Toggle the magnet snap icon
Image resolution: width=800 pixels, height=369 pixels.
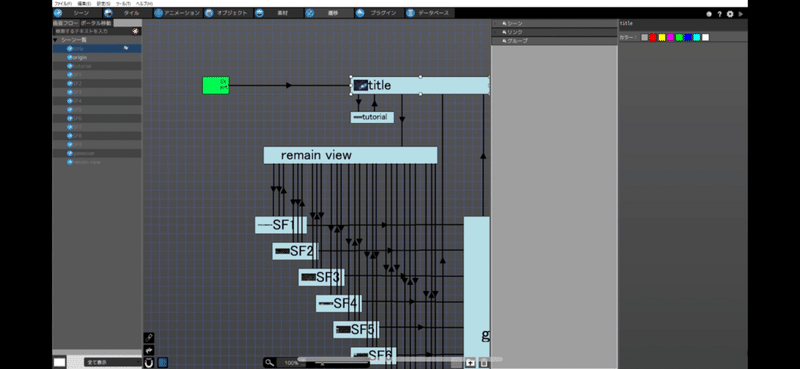pos(149,363)
